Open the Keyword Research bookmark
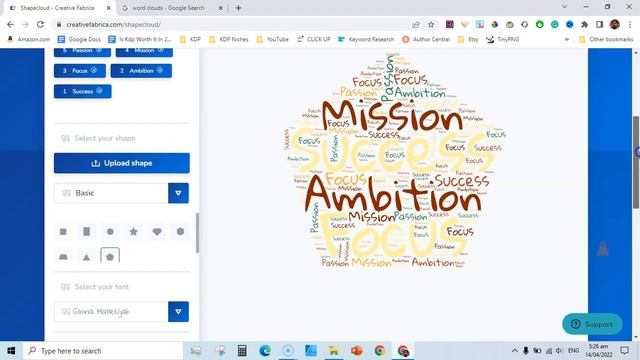The width and height of the screenshot is (640, 360). [x=366, y=39]
